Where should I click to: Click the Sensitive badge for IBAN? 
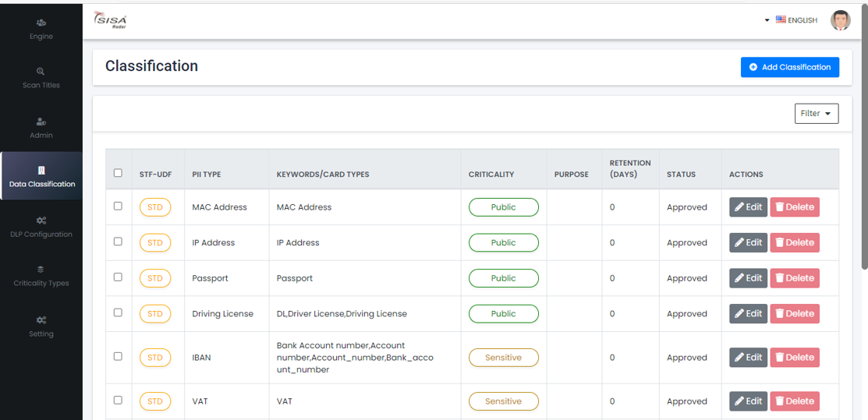click(x=503, y=358)
